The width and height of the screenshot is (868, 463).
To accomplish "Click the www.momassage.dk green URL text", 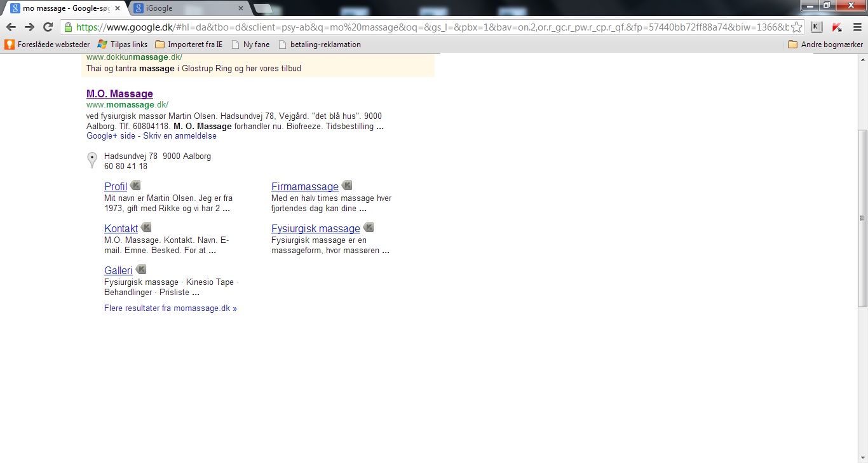I will coord(127,105).
